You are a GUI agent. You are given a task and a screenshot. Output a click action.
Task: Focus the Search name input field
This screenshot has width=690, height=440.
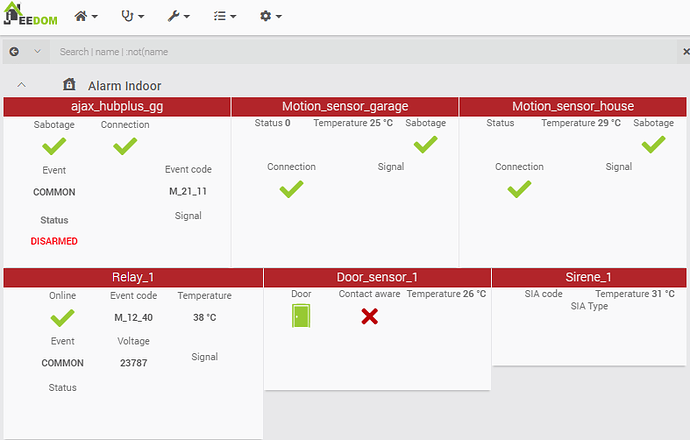click(363, 52)
